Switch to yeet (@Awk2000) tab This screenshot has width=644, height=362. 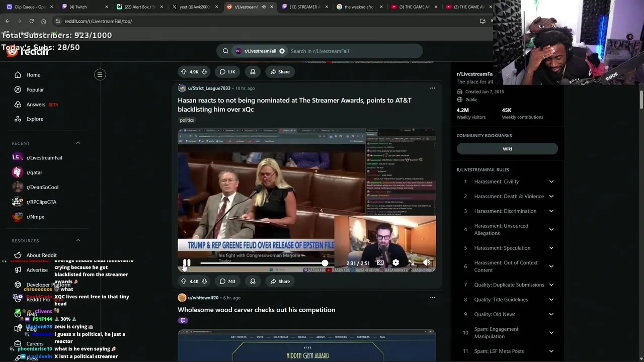point(194,7)
